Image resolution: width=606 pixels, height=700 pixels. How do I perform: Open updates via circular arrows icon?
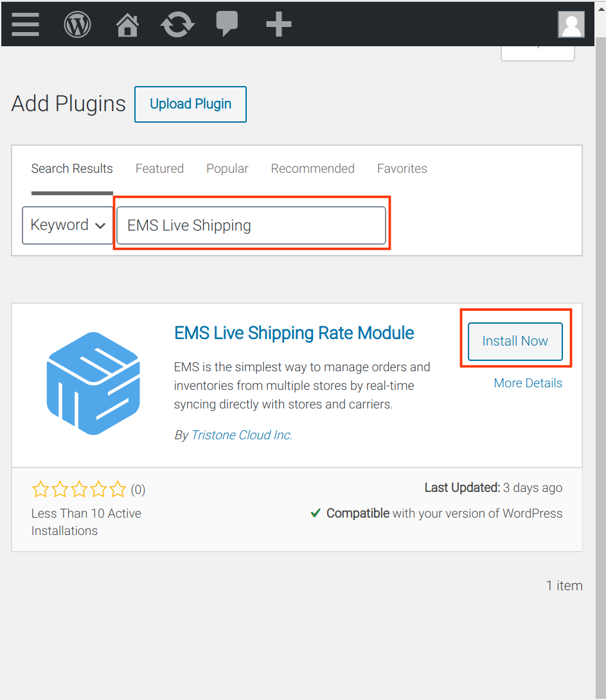177,24
